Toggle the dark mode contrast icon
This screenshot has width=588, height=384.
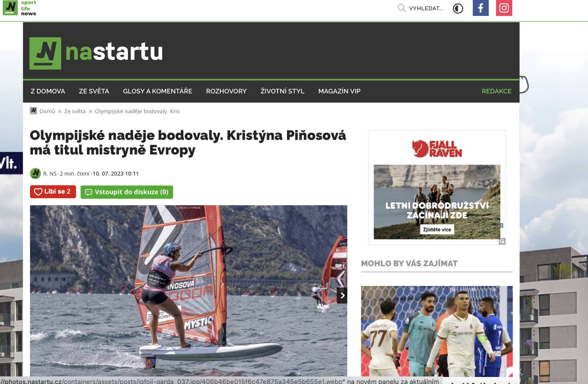(x=458, y=8)
